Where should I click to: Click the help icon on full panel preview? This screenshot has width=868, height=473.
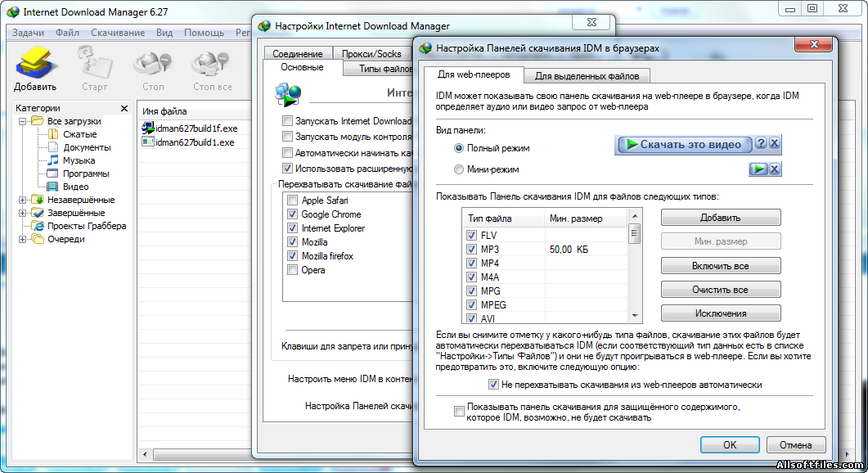[x=761, y=143]
